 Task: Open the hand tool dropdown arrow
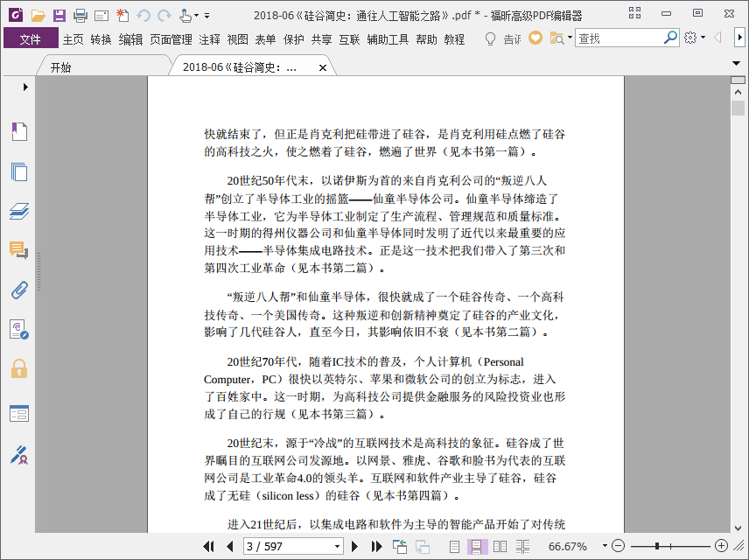196,16
